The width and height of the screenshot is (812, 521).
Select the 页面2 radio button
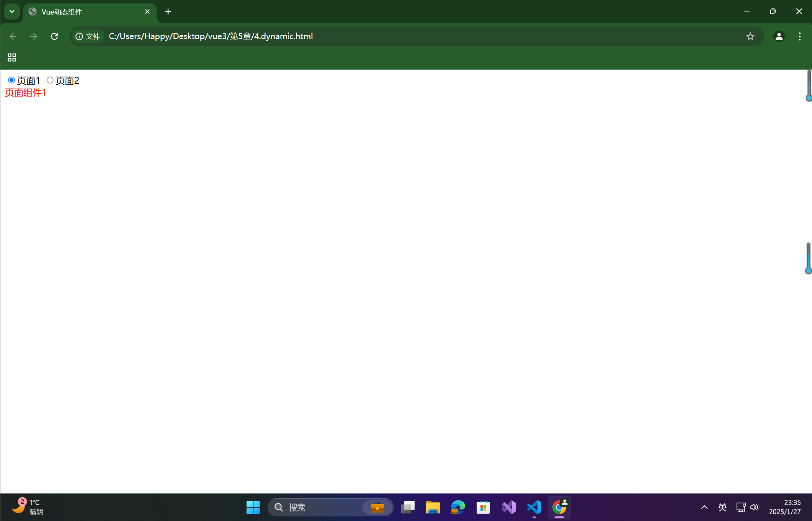(x=50, y=80)
